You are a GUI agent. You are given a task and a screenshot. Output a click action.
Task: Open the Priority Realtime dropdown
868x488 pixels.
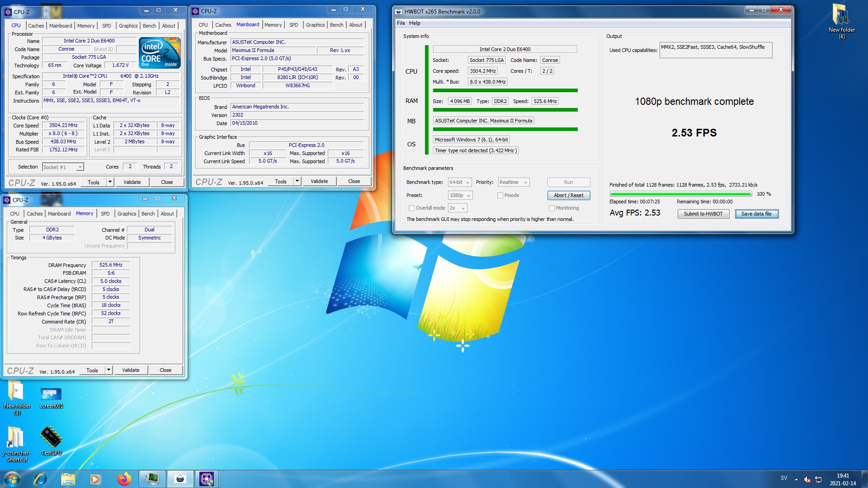(x=514, y=182)
